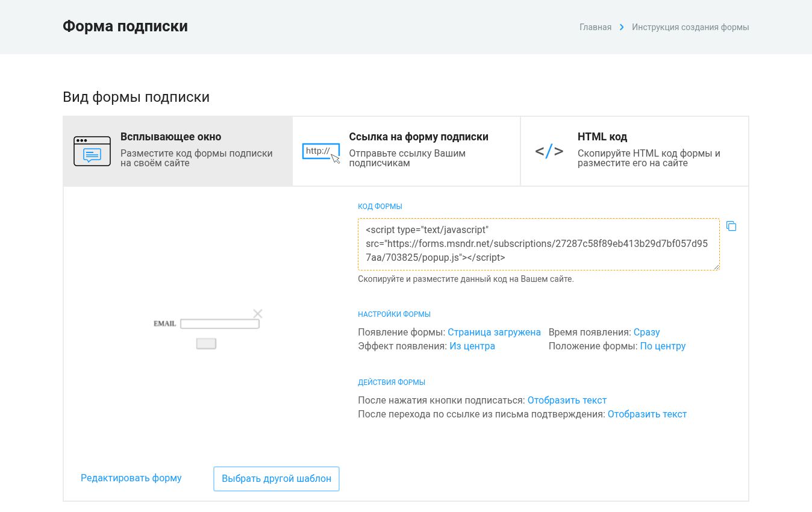Viewport: 812px width, 512px height.
Task: Click the submit button in form preview
Action: coord(207,343)
